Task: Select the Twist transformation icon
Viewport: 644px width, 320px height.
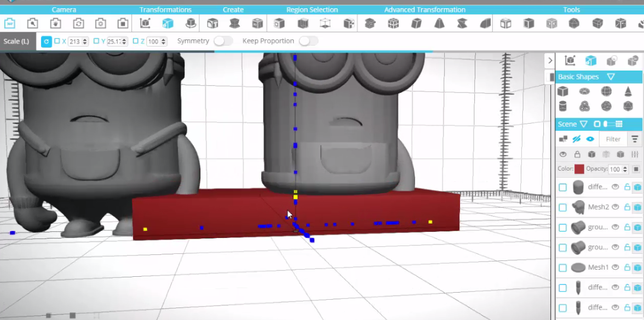Action: pyautogui.click(x=462, y=24)
